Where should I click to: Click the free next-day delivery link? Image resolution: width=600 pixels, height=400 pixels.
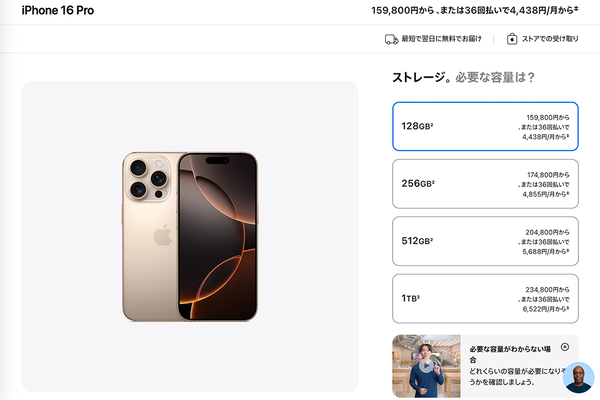pyautogui.click(x=441, y=39)
